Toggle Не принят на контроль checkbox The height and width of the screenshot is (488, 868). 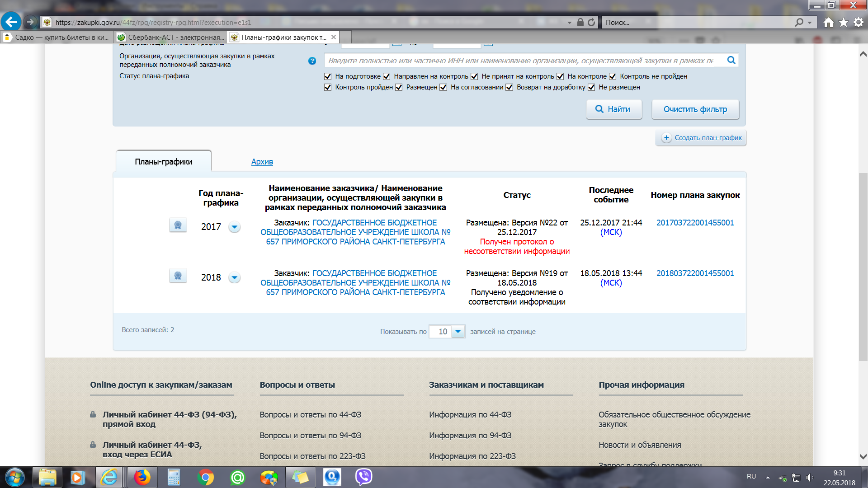pyautogui.click(x=474, y=76)
